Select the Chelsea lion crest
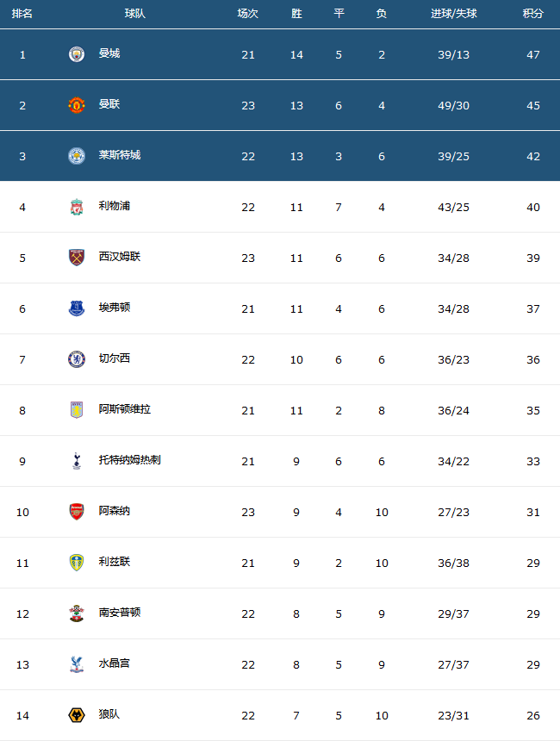Screen dimensions: 560x741 77,359
